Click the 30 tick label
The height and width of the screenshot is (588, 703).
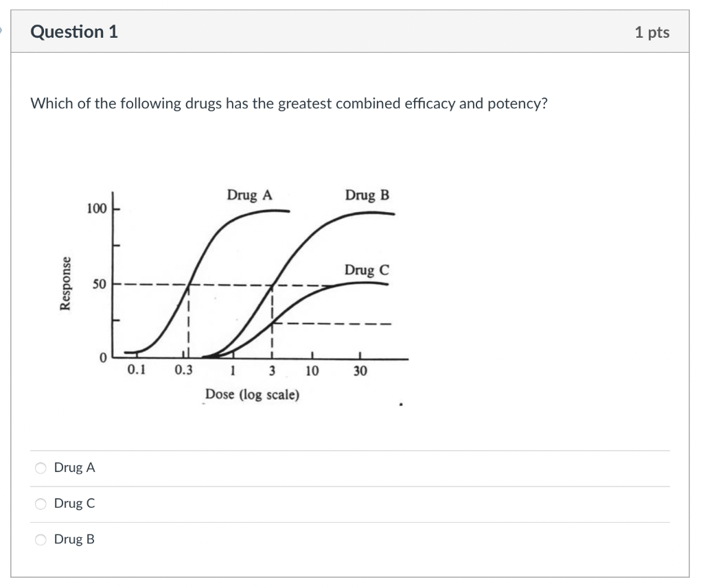click(x=360, y=370)
